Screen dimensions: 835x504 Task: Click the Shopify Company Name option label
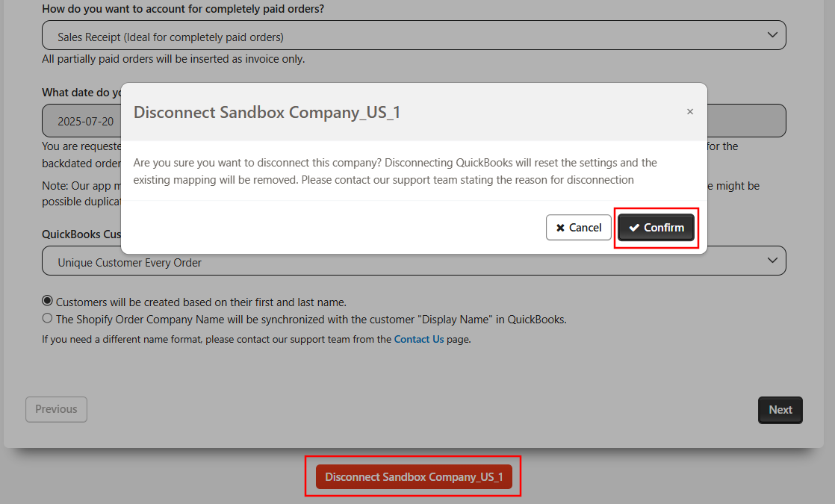[311, 320]
